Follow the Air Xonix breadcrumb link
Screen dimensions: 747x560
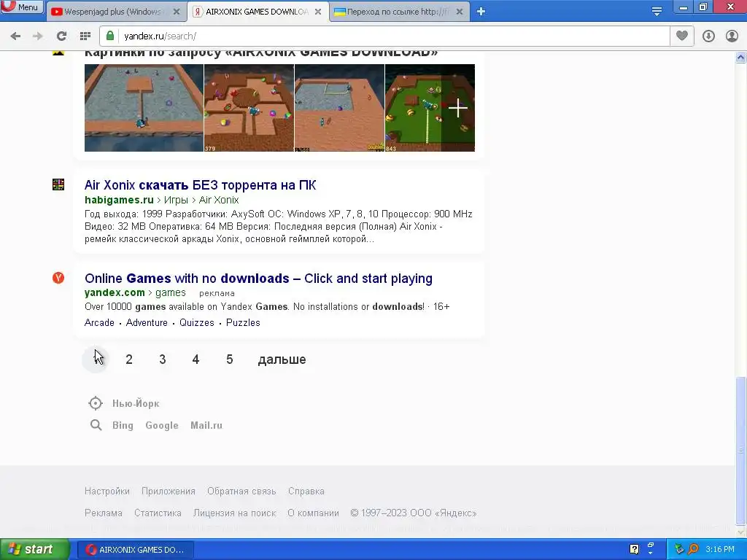(219, 200)
